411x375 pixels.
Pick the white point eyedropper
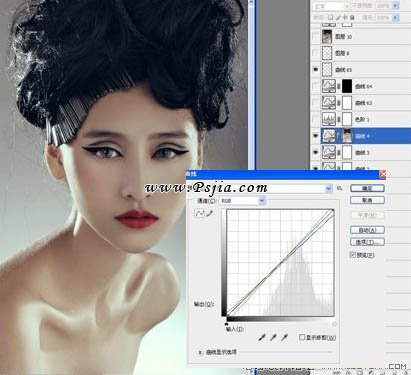click(284, 338)
